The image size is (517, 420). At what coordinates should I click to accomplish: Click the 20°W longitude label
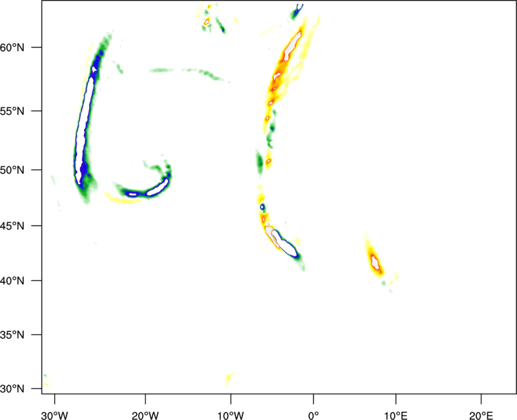point(145,415)
